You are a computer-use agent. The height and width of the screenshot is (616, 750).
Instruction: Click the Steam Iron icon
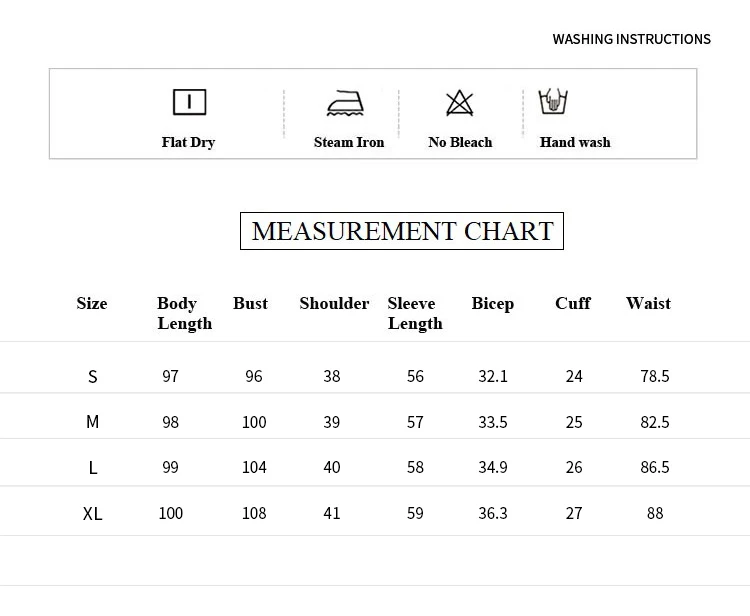(345, 103)
